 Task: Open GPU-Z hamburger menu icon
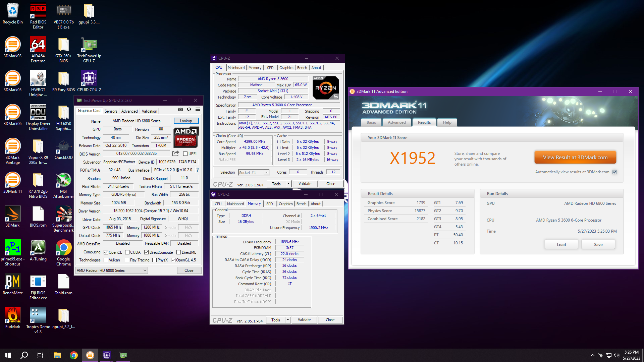click(198, 109)
